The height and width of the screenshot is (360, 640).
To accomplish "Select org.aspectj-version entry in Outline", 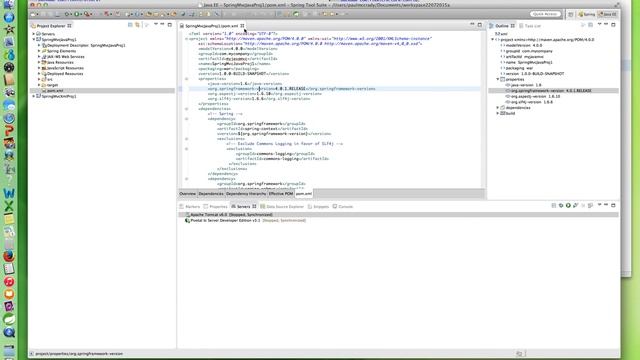I will (x=533, y=96).
